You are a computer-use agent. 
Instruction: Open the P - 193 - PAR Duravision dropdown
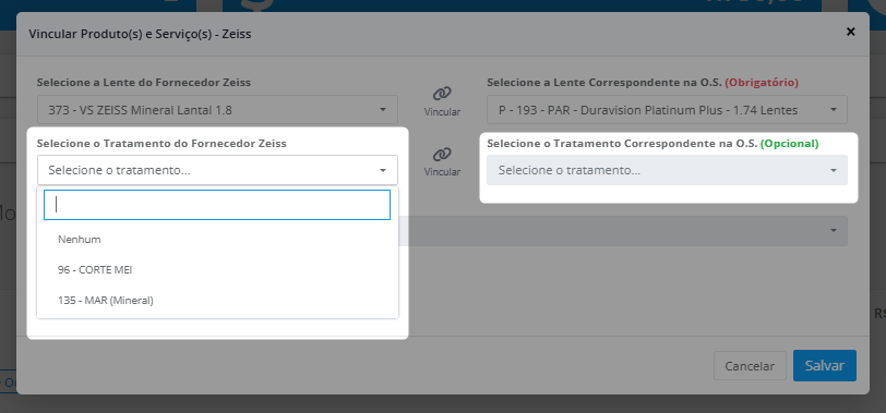tap(667, 110)
